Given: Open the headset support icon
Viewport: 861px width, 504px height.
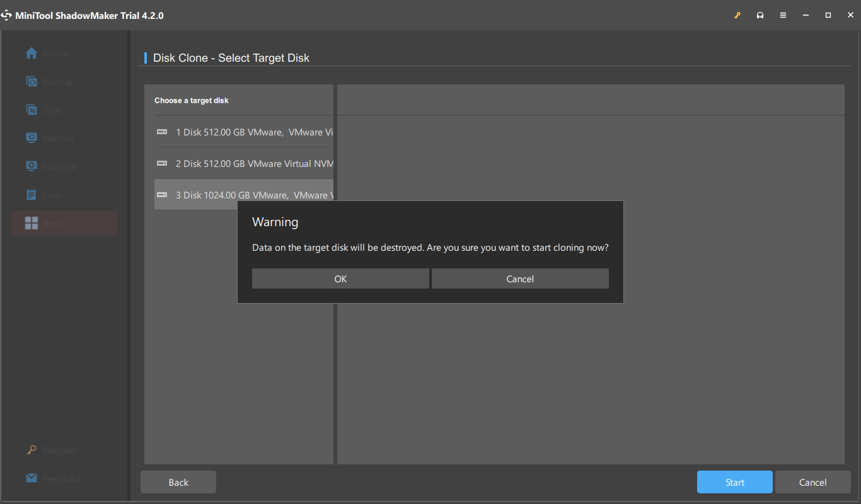Looking at the screenshot, I should 760,15.
